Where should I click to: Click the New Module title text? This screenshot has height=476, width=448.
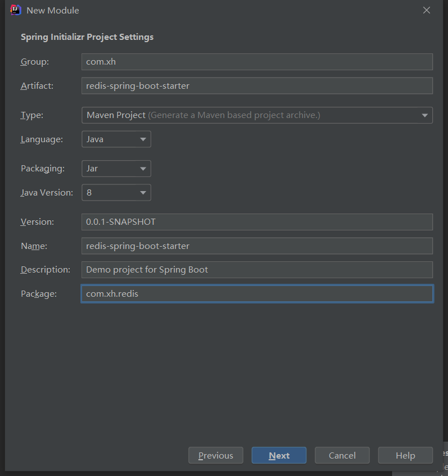53,10
